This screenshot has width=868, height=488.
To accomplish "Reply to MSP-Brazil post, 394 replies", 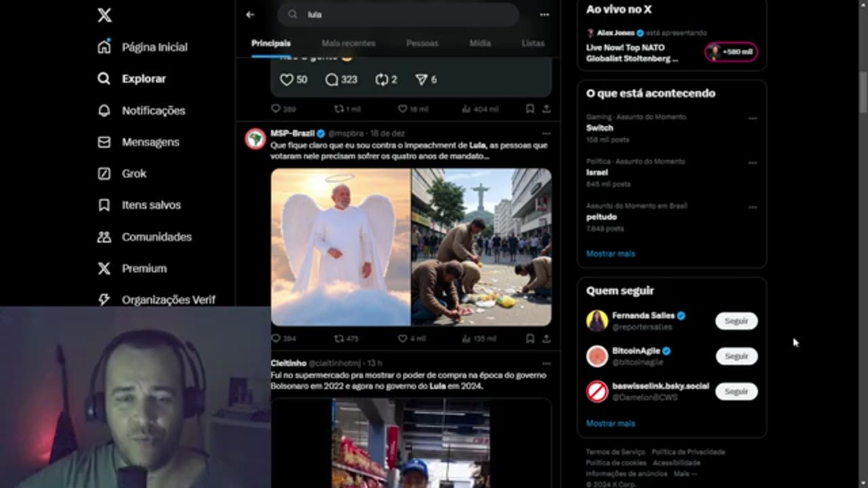I will point(283,338).
